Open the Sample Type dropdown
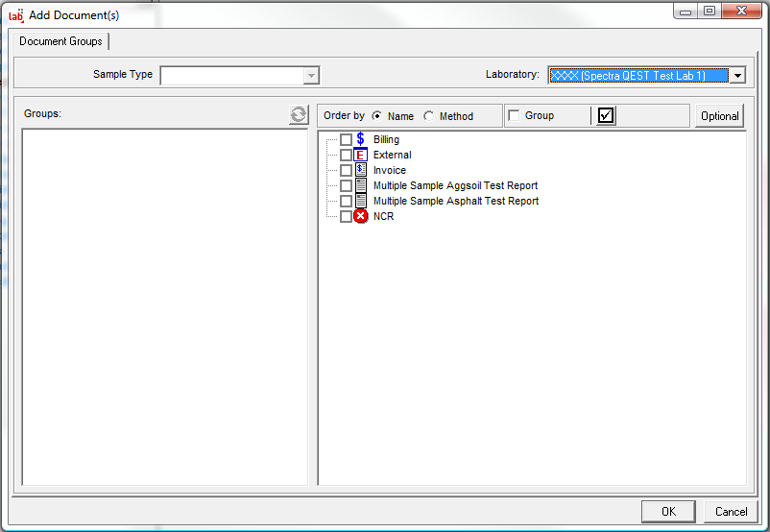 point(310,75)
